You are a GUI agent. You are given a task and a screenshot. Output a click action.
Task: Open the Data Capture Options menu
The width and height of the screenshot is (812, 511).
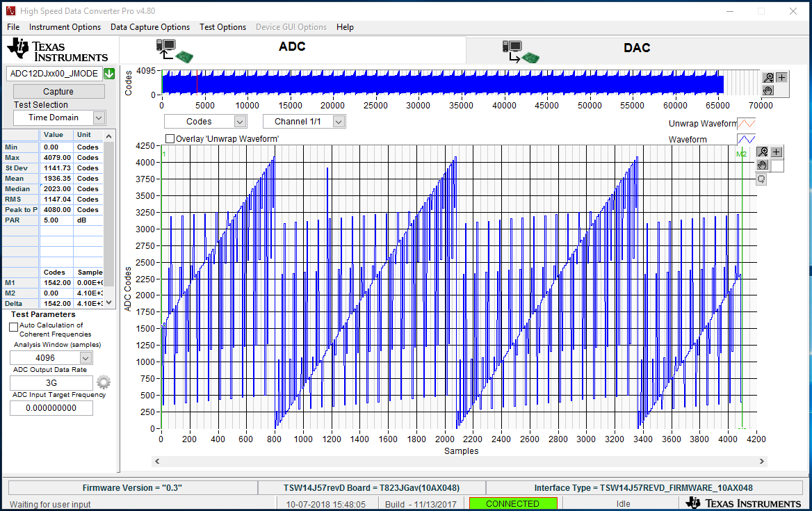[150, 27]
